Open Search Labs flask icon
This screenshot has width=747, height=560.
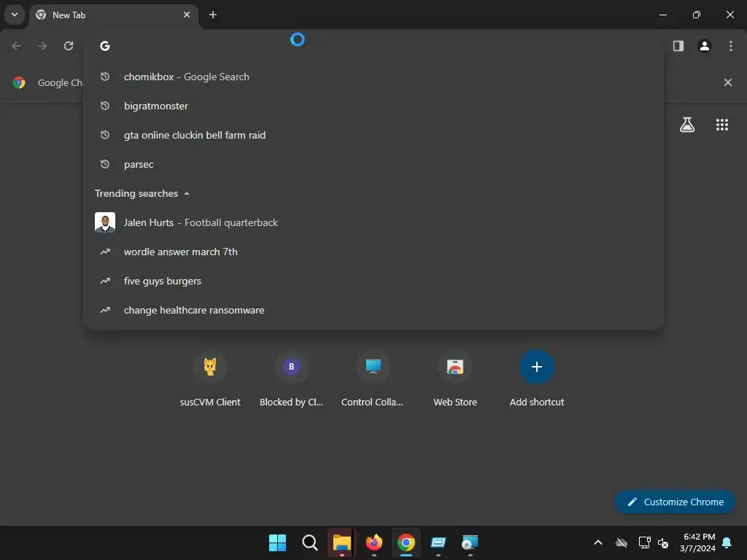coord(687,125)
